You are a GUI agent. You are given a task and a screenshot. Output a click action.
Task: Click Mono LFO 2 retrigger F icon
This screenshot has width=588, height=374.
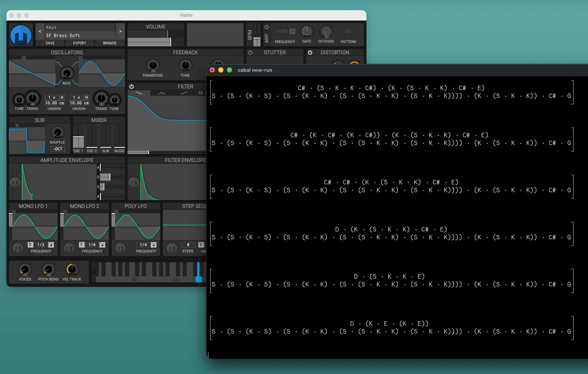point(82,244)
